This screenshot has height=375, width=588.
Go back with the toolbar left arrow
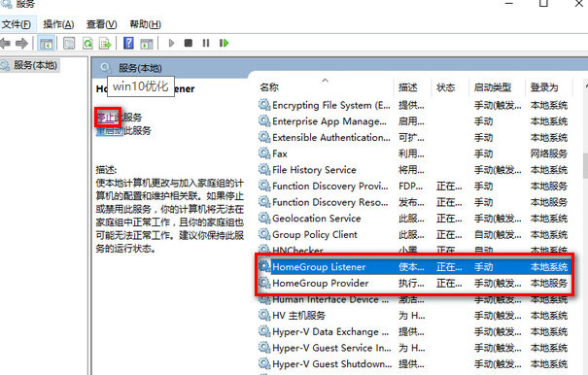click(x=5, y=44)
